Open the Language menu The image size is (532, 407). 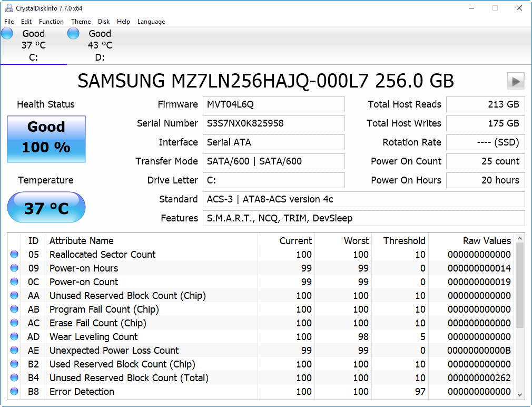point(151,22)
